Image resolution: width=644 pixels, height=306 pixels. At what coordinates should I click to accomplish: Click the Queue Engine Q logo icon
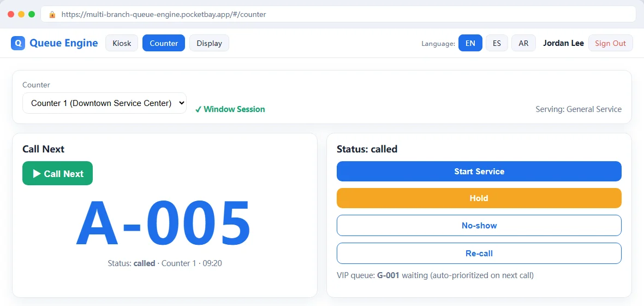[18, 43]
